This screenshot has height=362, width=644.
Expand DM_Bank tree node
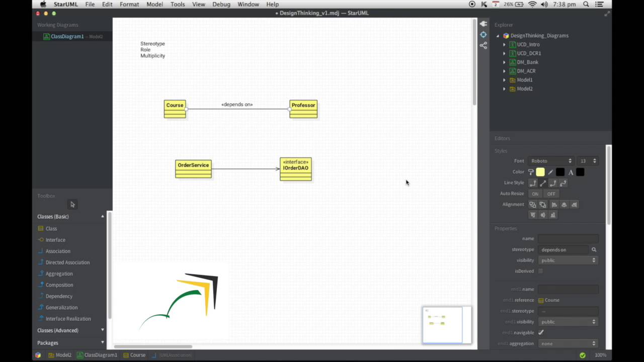coord(504,62)
